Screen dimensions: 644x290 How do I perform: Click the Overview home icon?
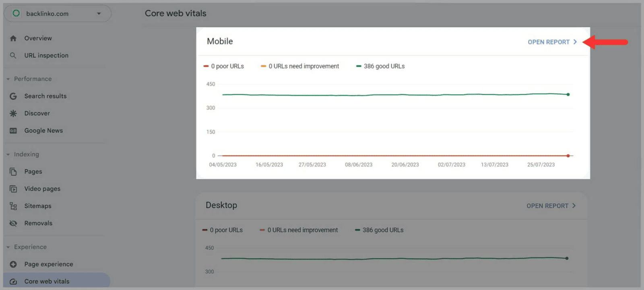(13, 38)
